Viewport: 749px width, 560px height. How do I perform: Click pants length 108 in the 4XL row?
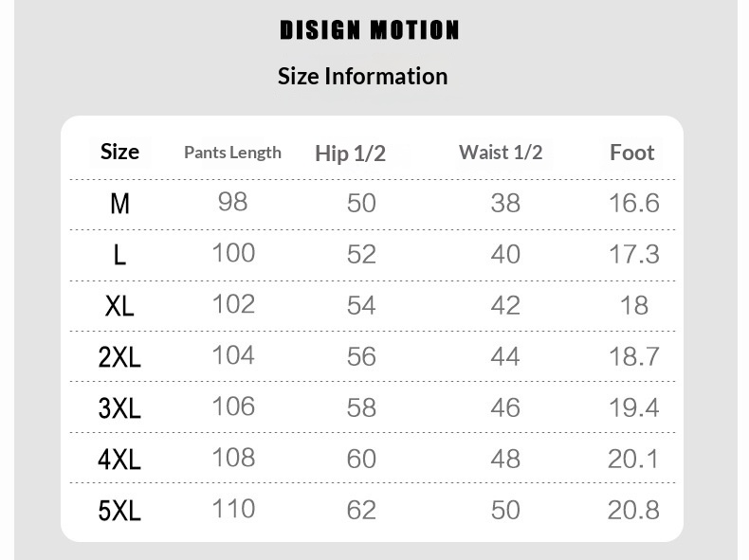click(x=233, y=458)
